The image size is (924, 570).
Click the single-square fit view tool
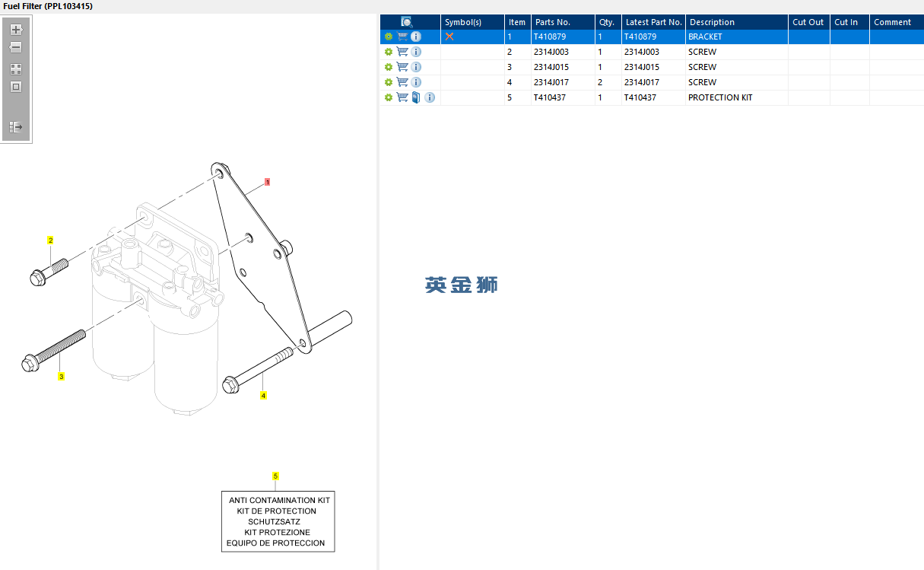tap(16, 87)
